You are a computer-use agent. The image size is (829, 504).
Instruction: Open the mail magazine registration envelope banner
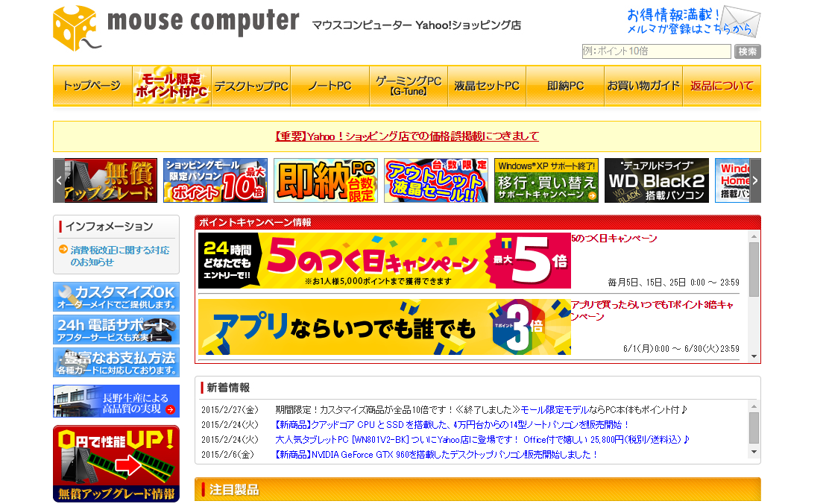coord(693,22)
